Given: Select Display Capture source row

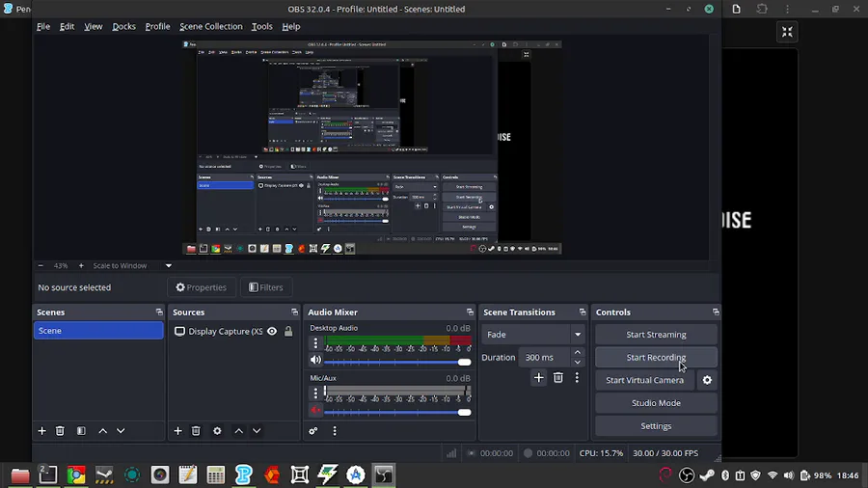Looking at the screenshot, I should pos(233,332).
